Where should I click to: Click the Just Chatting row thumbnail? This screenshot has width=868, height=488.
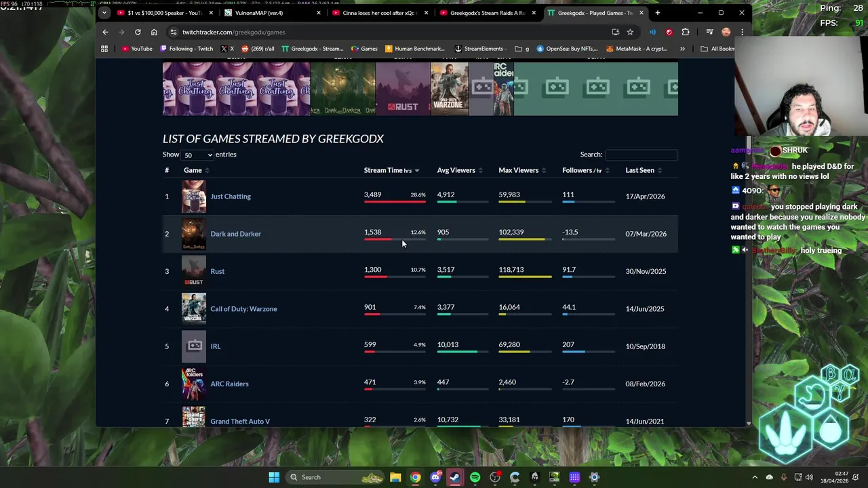point(193,197)
